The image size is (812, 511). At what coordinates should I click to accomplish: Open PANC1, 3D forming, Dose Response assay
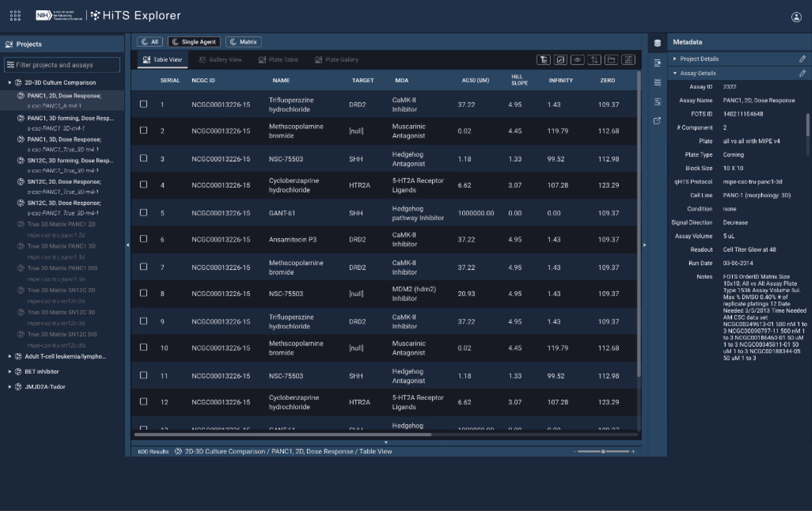pos(66,123)
